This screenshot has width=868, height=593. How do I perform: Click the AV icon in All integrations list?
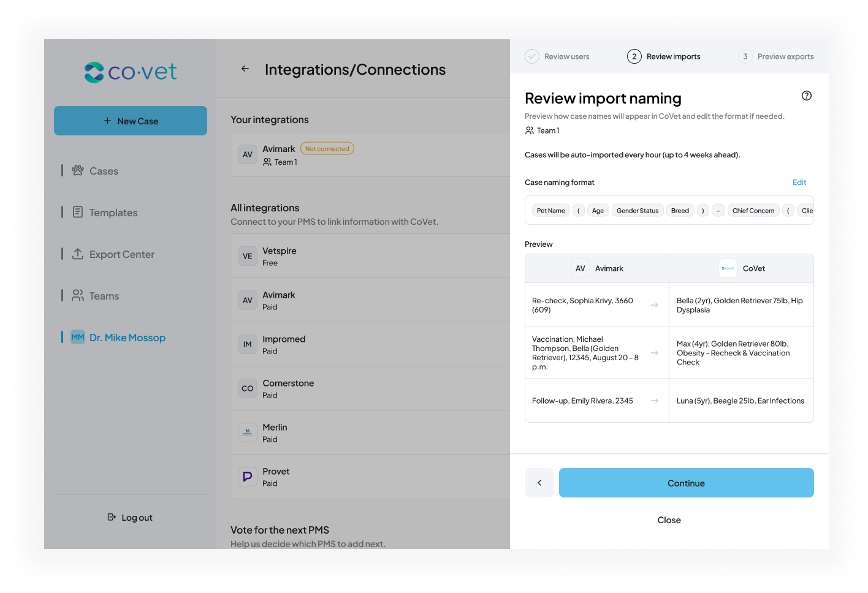tap(248, 300)
